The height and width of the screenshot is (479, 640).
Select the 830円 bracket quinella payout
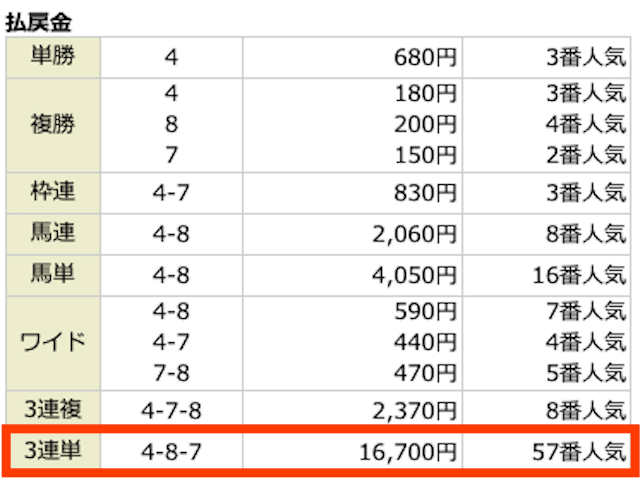pos(425,193)
